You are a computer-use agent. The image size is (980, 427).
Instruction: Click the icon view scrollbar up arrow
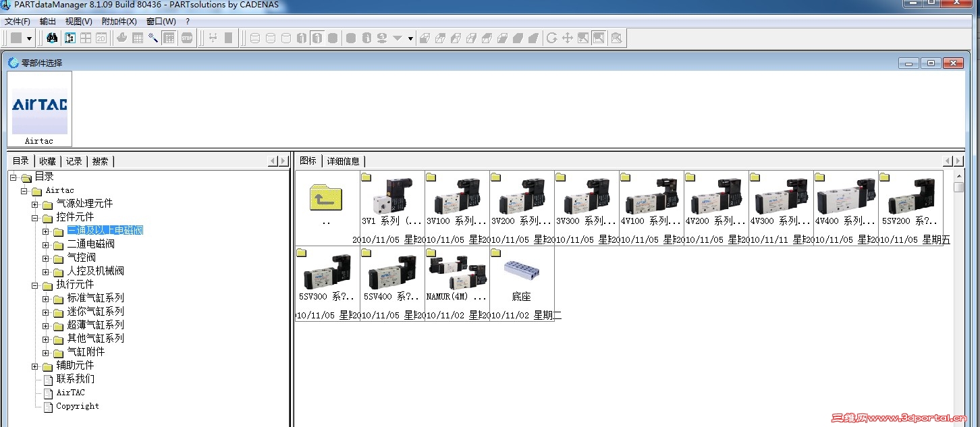[x=958, y=175]
